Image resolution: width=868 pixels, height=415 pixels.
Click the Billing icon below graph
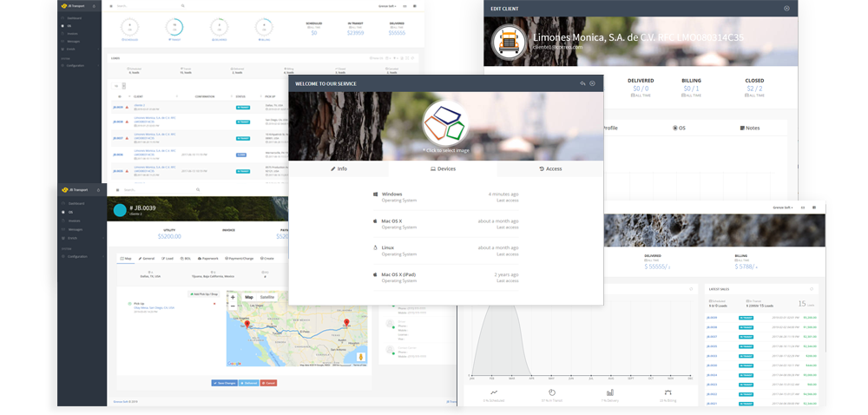point(667,392)
